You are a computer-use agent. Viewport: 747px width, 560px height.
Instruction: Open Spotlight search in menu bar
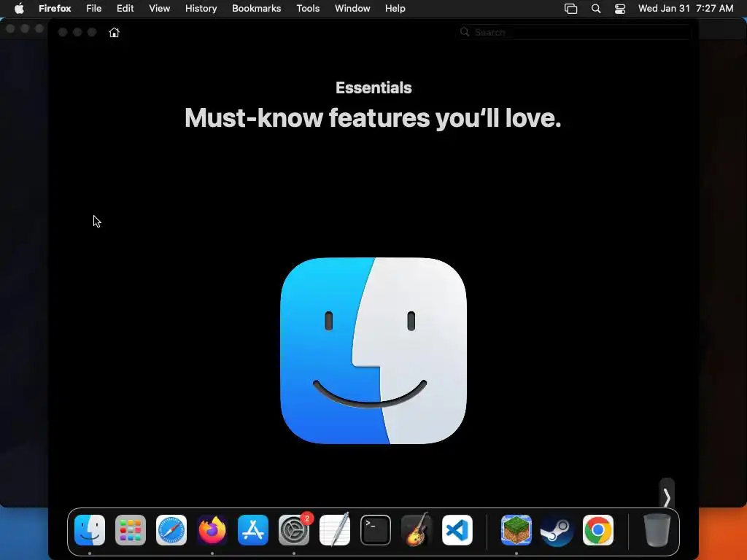tap(595, 8)
